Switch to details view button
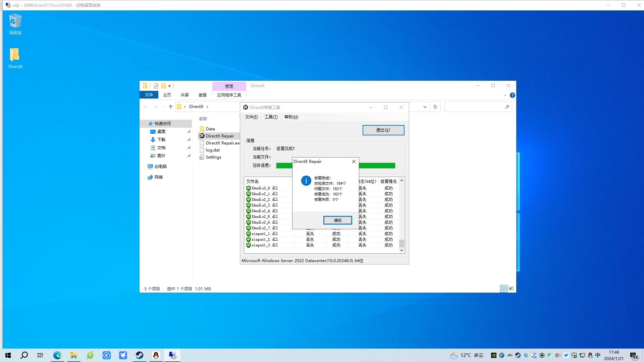This screenshot has width=644, height=362. coord(504,289)
